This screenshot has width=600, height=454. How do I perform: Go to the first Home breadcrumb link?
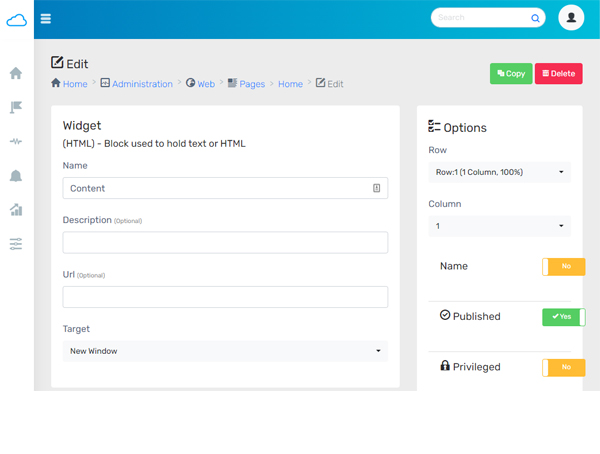point(75,84)
